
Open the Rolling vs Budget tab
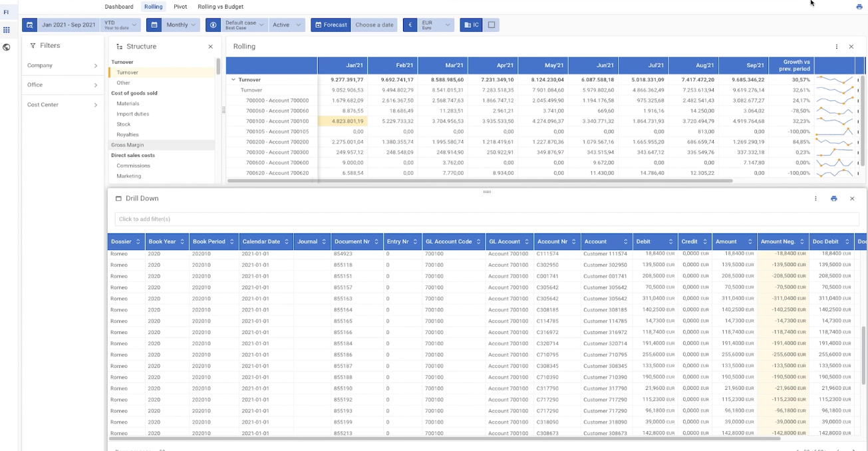220,7
